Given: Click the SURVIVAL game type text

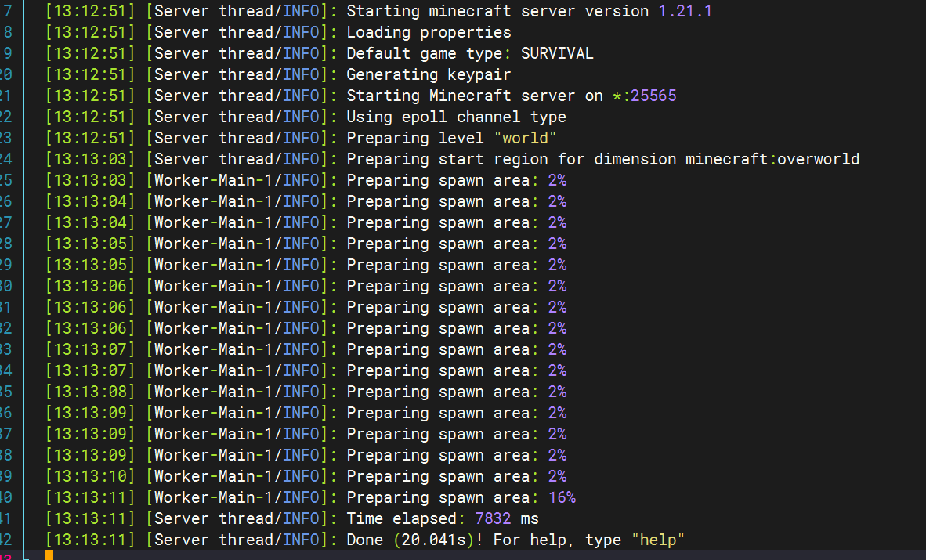Looking at the screenshot, I should tap(557, 53).
